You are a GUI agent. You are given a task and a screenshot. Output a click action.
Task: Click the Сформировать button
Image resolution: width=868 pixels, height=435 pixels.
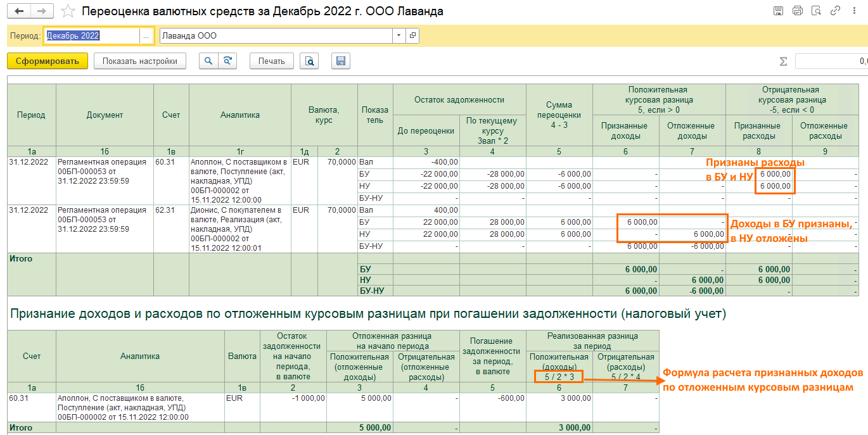coord(48,61)
